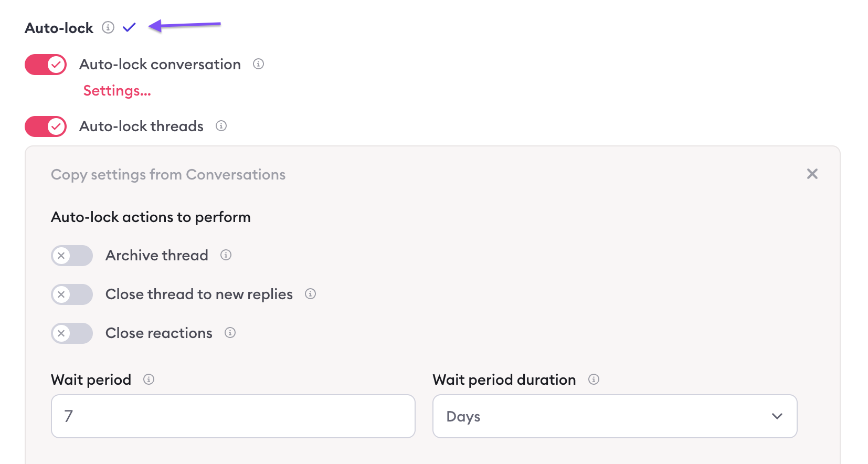Click info icon beside Auto-lock threads
Image resolution: width=868 pixels, height=464 pixels.
tap(221, 126)
